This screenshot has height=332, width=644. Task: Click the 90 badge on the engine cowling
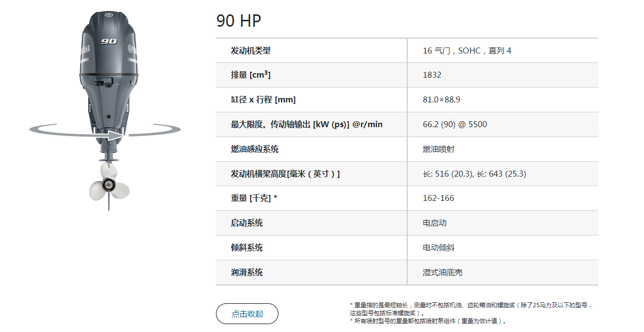[109, 42]
